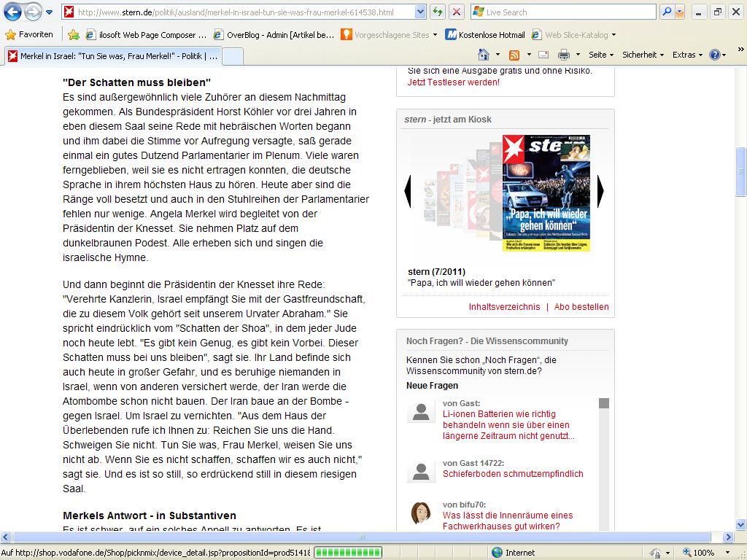Go to the home page house icon
The height and width of the screenshot is (560, 747).
(x=484, y=55)
